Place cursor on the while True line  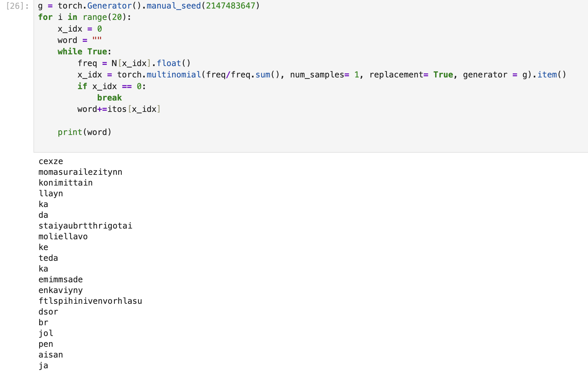(x=84, y=52)
